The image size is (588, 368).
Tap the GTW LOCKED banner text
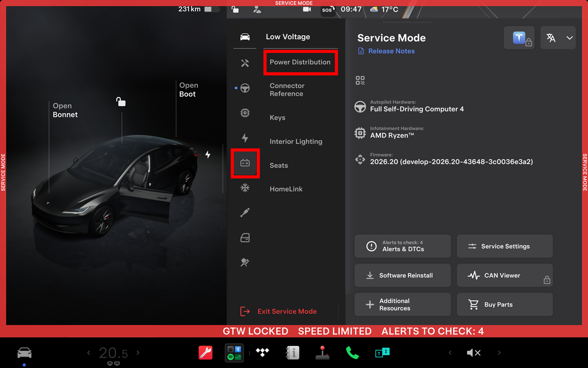pos(255,331)
